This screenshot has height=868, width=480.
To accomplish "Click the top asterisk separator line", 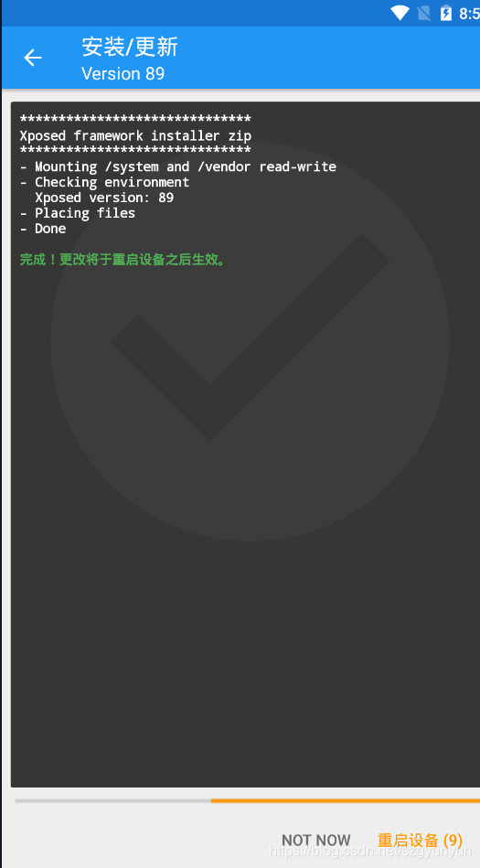I will pos(135,119).
